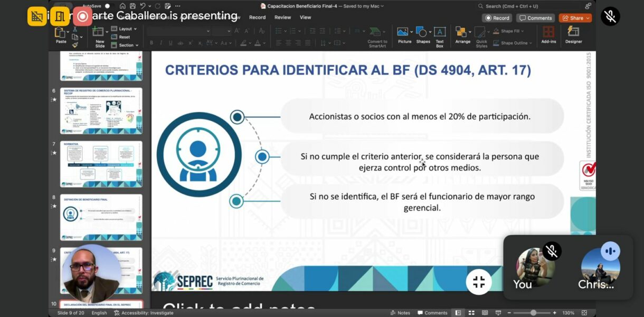Click the slide title "CRITERIOS PARA IDENTIFICAR AL BF"
Screen dimensions: 644x317
(x=289, y=70)
